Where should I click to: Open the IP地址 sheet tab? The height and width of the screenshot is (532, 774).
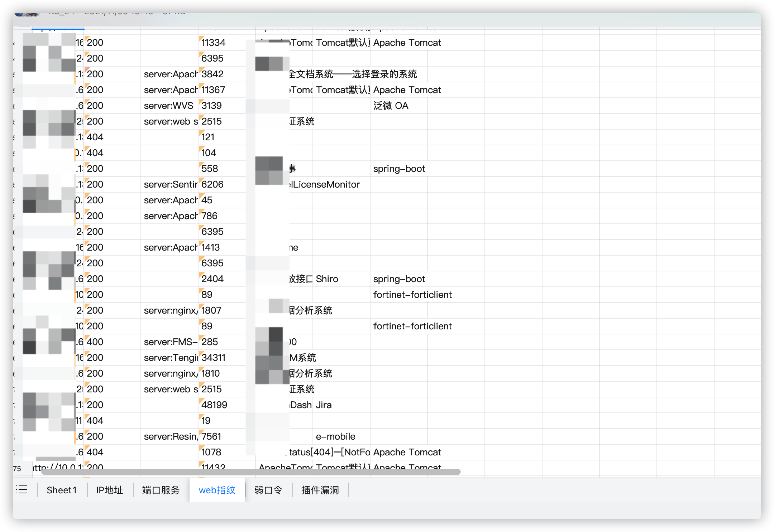(x=110, y=490)
